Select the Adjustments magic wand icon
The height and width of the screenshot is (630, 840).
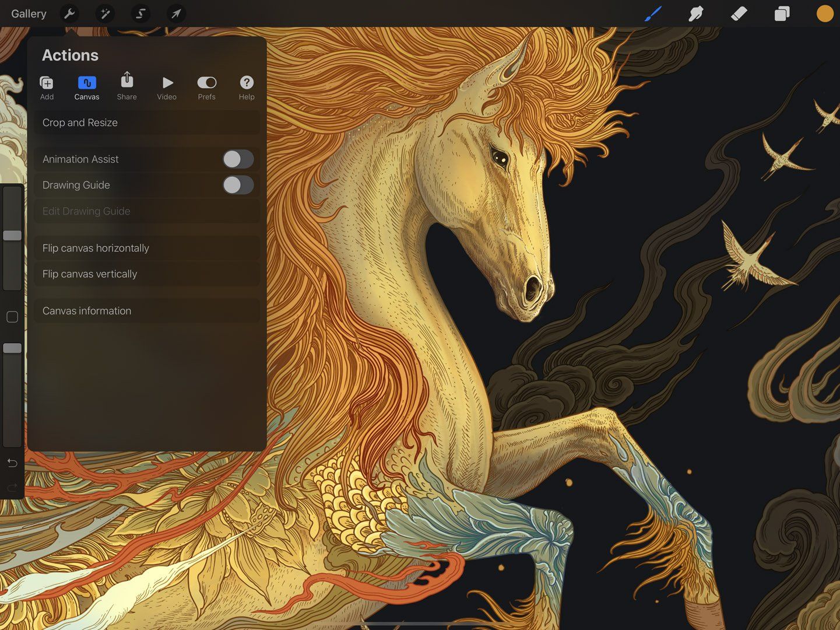coord(105,13)
